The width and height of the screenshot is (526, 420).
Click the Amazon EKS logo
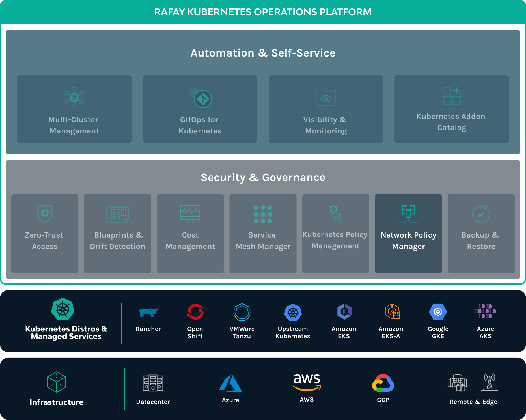pyautogui.click(x=344, y=312)
